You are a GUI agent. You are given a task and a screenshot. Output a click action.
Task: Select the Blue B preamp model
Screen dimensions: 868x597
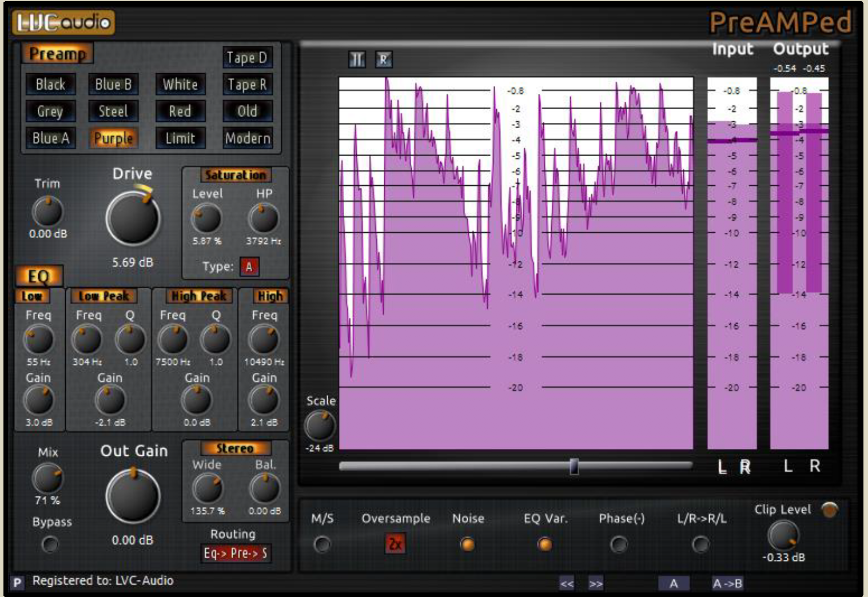click(x=113, y=85)
